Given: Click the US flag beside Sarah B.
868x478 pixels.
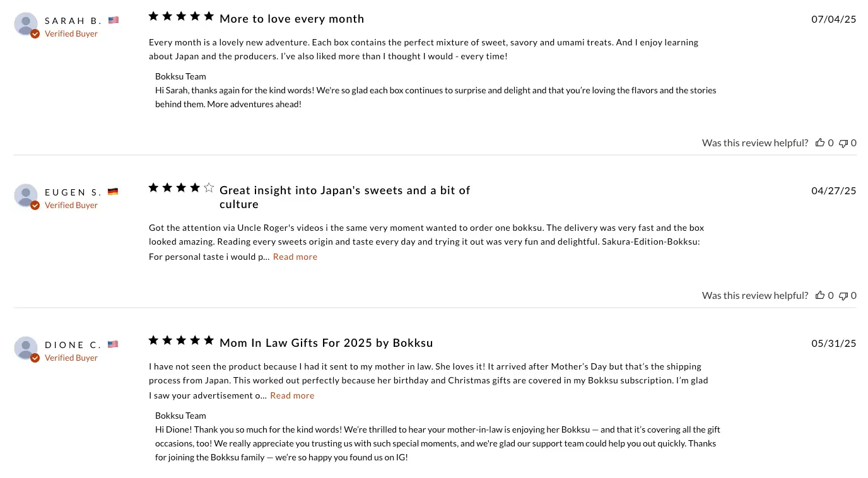Looking at the screenshot, I should click(113, 20).
